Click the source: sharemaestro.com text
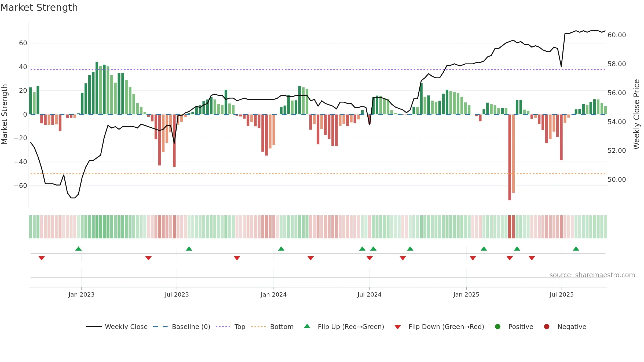Image resolution: width=644 pixels, height=362 pixels. (592, 275)
